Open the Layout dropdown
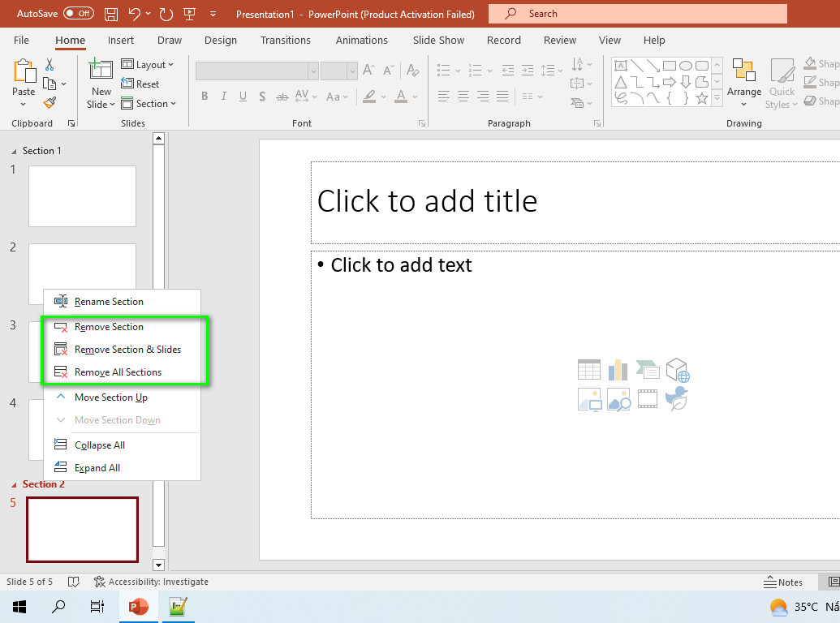Image resolution: width=840 pixels, height=623 pixels. (148, 65)
